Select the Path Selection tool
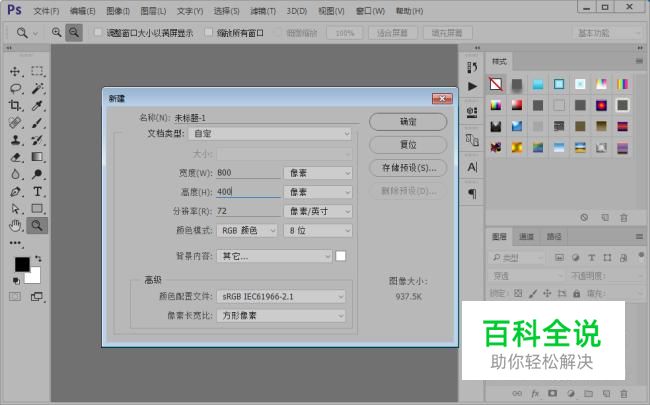650x405 pixels. click(x=15, y=209)
